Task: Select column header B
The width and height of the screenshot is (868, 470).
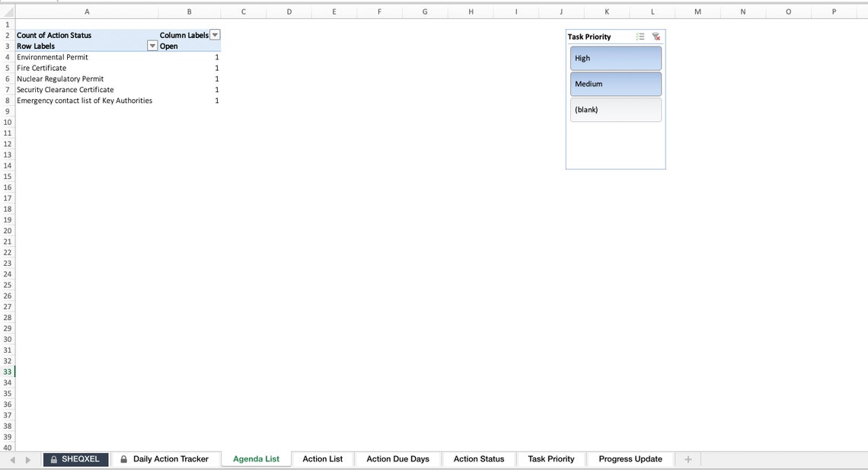Action: (x=189, y=11)
